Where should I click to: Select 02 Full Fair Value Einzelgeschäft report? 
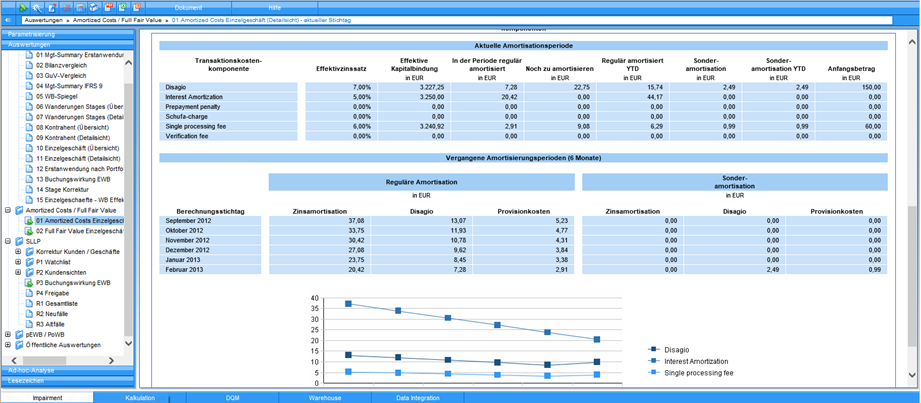coord(78,231)
